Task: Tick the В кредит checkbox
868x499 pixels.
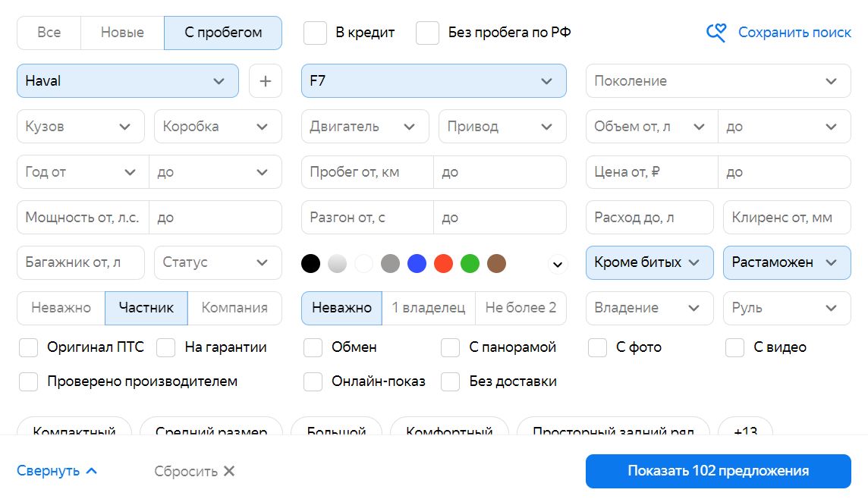Action: [x=315, y=33]
